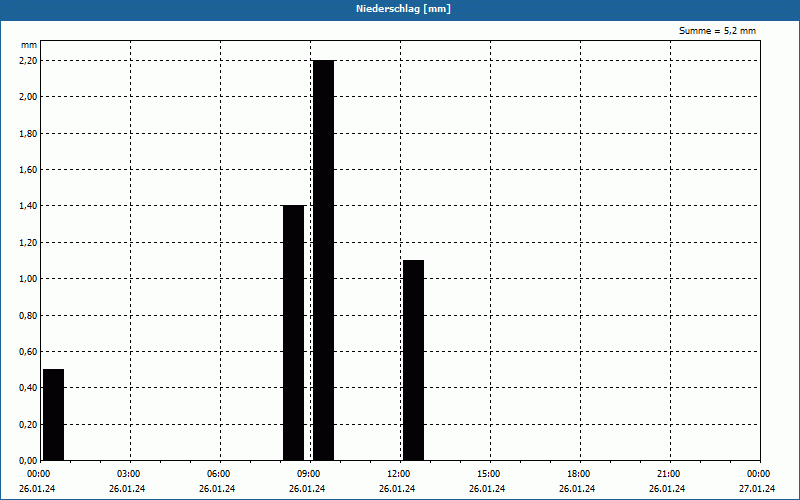Screen dimensions: 800x500
Task: Click the 1,40 y-axis label
Action: 28,206
